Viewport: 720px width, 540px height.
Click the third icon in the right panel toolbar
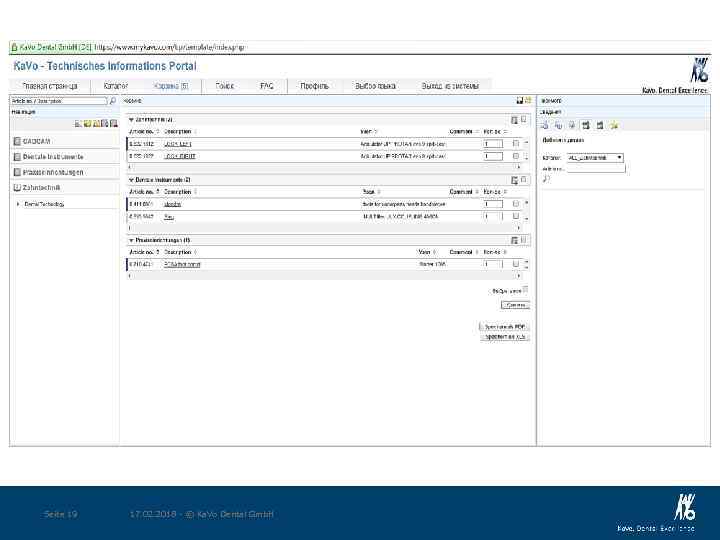[572, 125]
